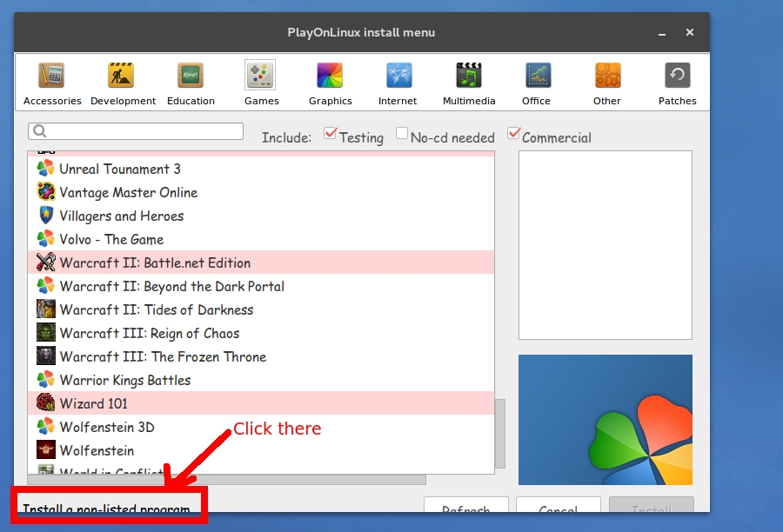
Task: Open the Accessories category icon
Action: coord(51,76)
